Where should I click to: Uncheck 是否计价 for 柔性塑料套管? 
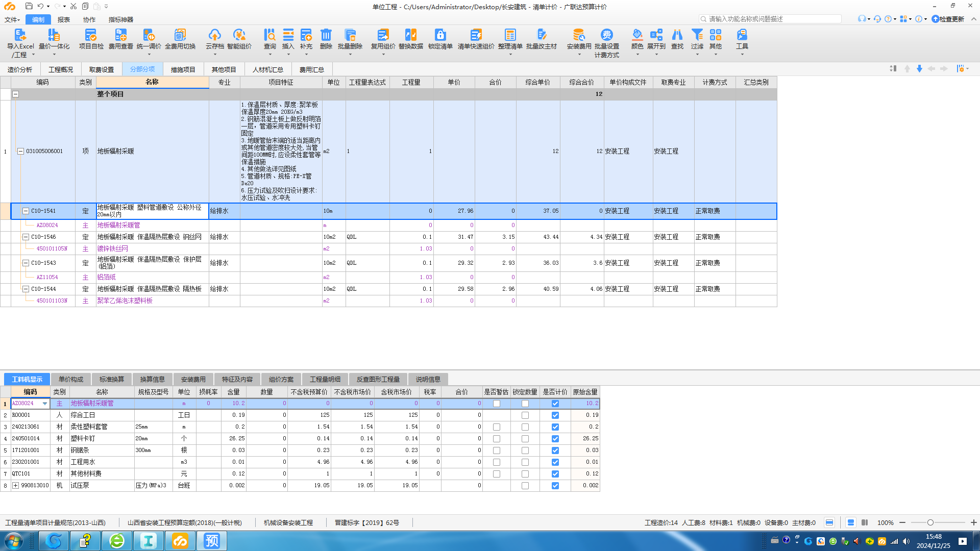(x=555, y=427)
